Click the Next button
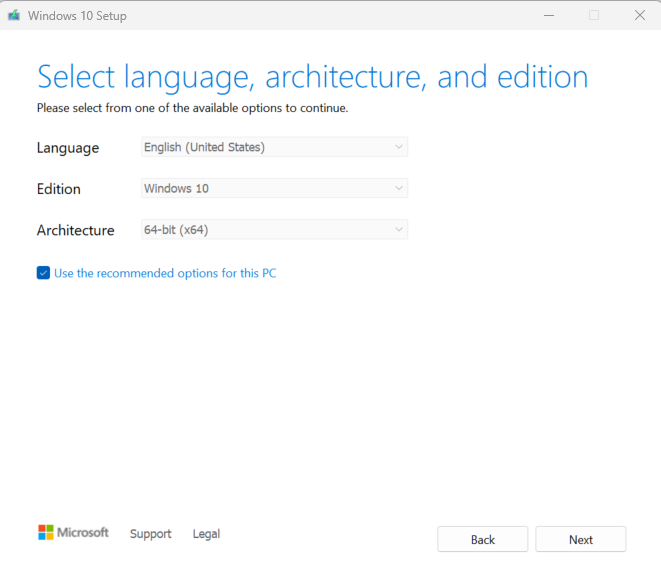Screen dimensions: 661x575 (581, 539)
